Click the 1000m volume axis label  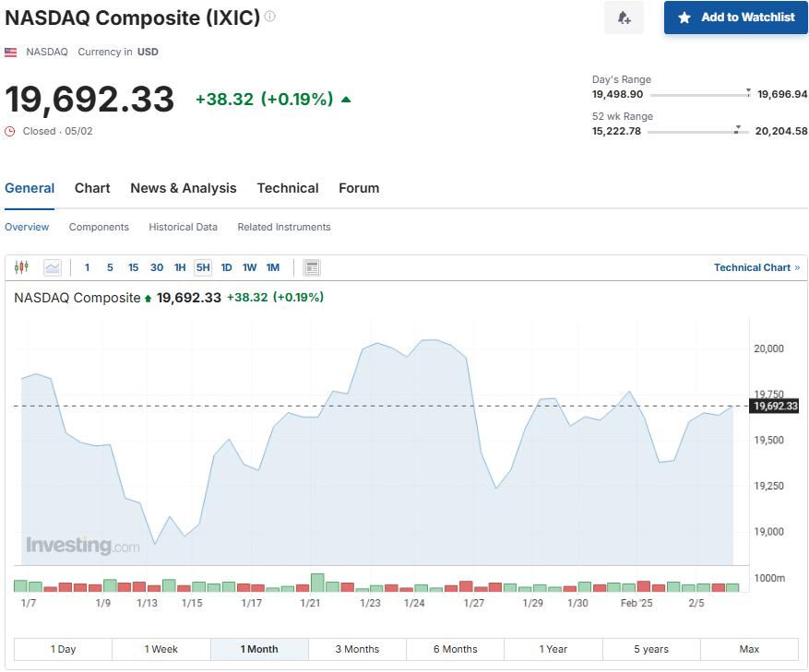769,578
